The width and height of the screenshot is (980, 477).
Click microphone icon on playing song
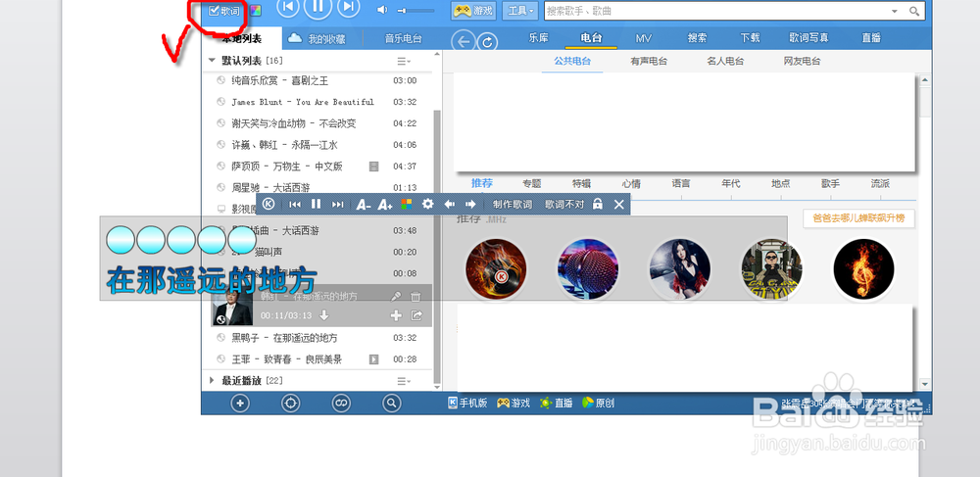click(x=396, y=297)
